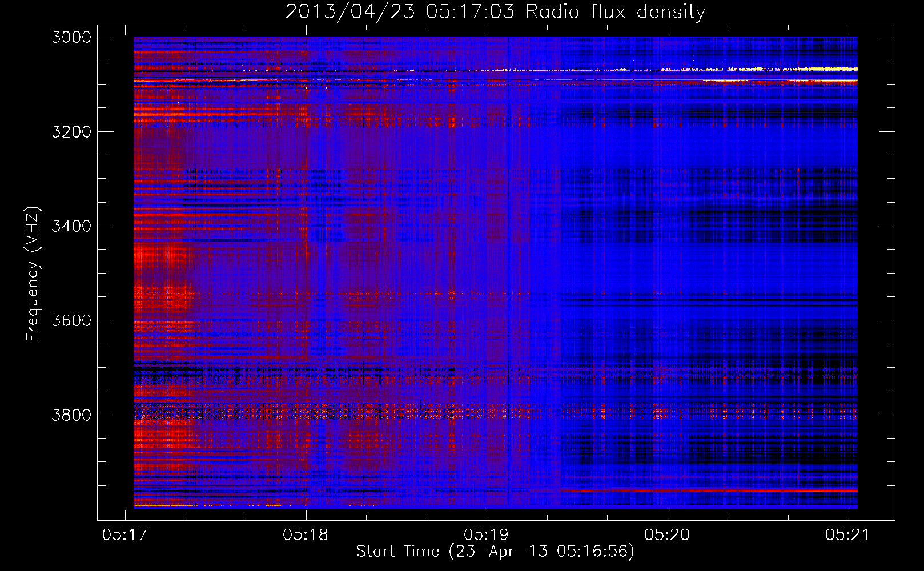924x571 pixels.
Task: Select the 3800 frequency axis label
Action: 71,415
